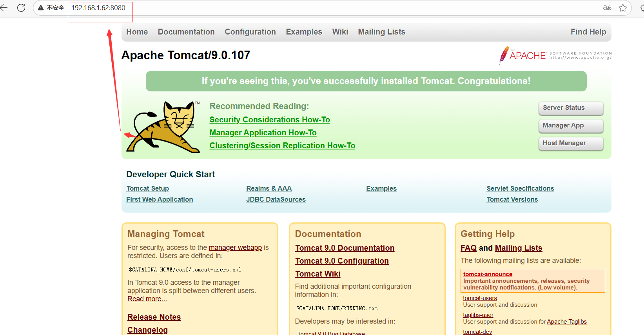
Task: Click the Apache Software Foundation feather logo
Action: pos(555,56)
